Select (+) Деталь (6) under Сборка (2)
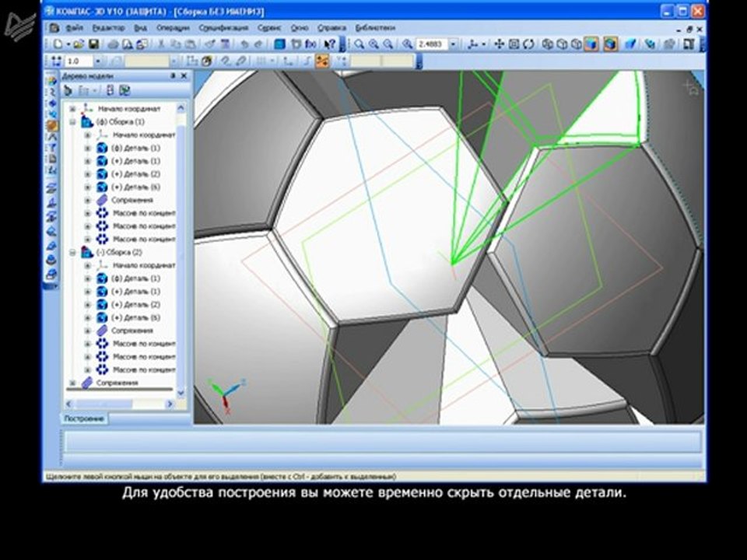 [x=135, y=317]
